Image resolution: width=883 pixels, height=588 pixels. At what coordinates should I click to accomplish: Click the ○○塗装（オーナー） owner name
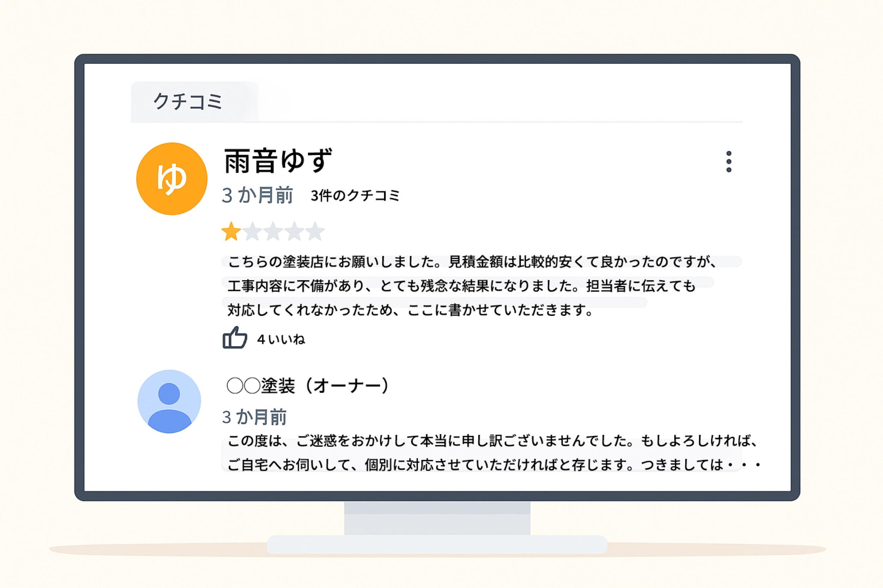[x=307, y=386]
